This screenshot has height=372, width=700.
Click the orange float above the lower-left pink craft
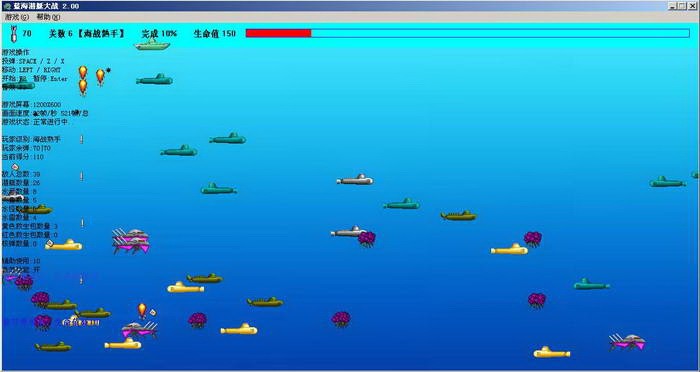(x=142, y=310)
